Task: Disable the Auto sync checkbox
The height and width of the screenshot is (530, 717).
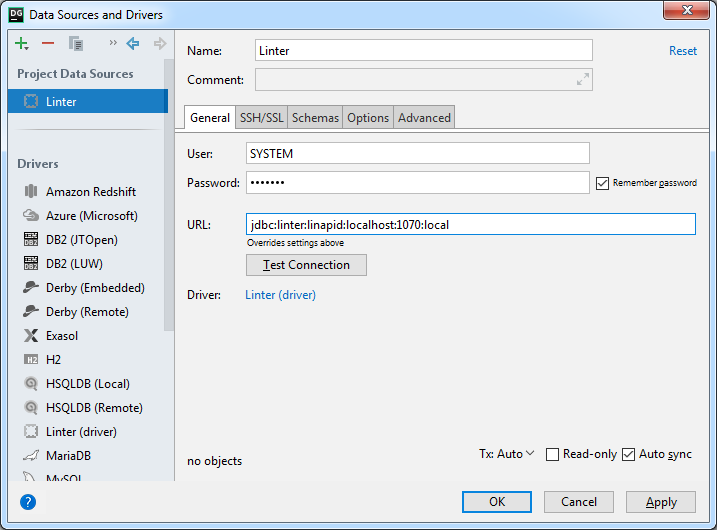Action: [x=628, y=455]
